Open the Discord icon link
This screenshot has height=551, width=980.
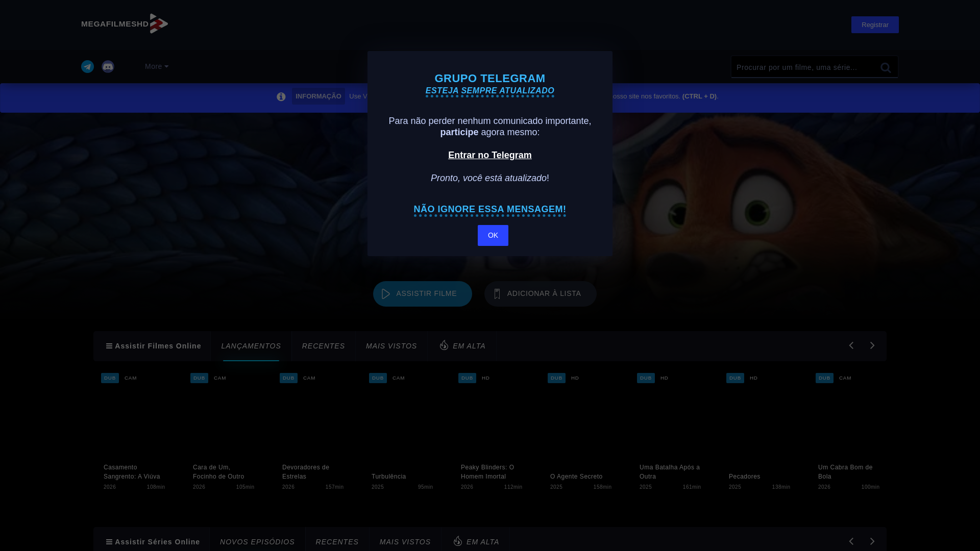[108, 66]
